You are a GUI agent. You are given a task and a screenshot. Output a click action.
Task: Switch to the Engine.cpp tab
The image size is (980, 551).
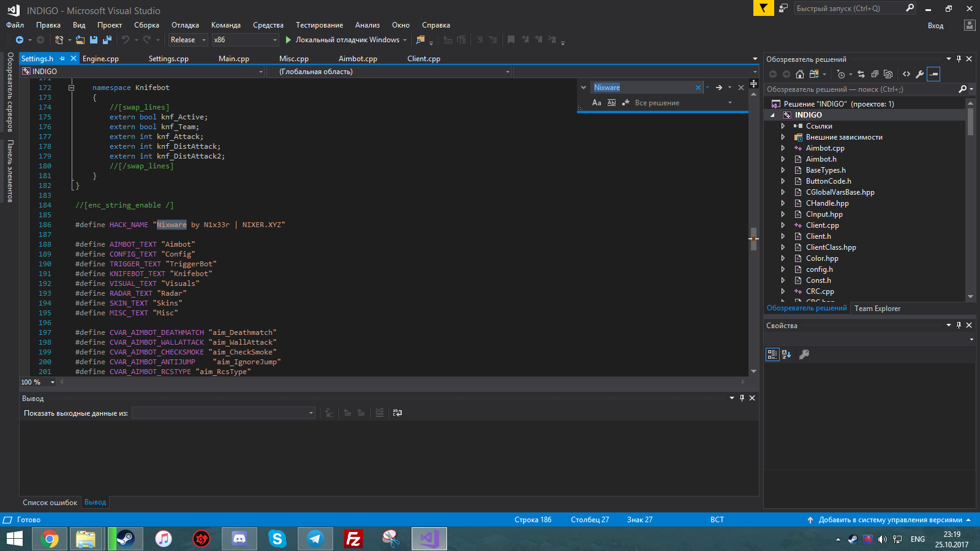point(100,59)
